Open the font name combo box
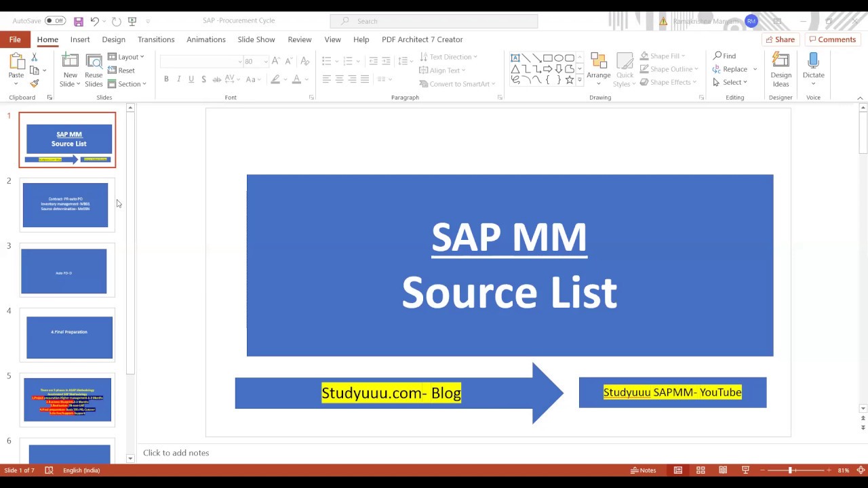 pos(201,62)
